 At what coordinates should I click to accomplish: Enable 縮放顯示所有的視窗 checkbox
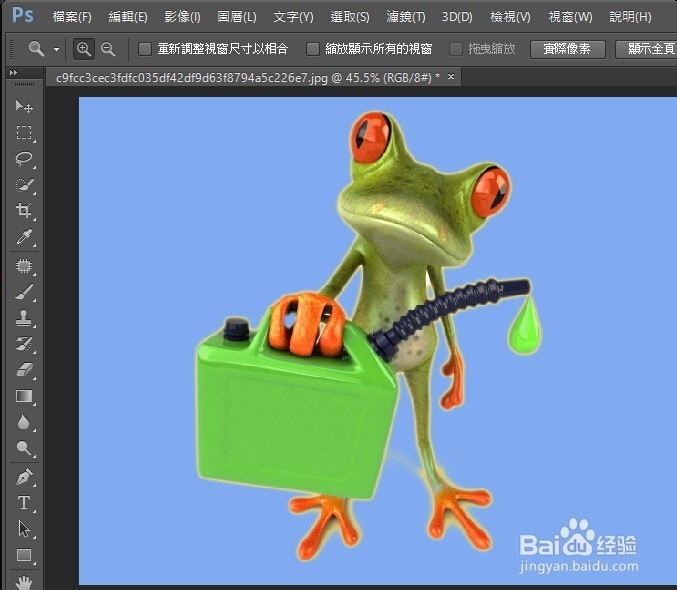point(313,49)
